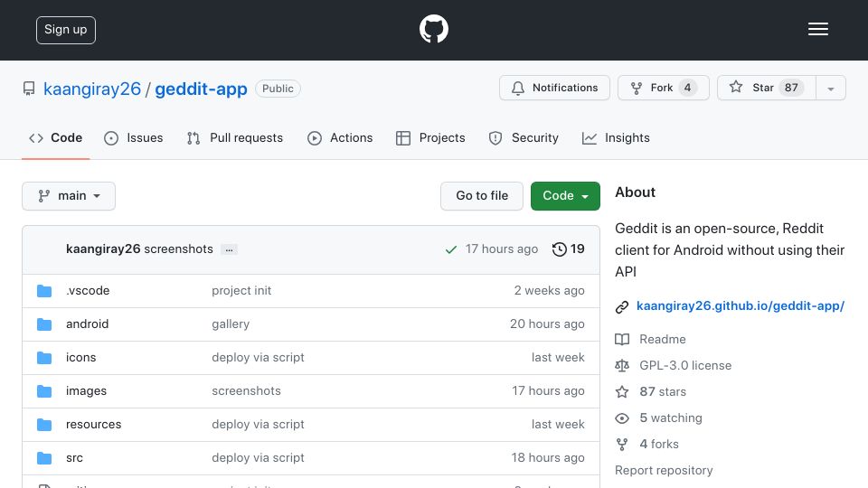Open the Actions tab
The height and width of the screenshot is (488, 868).
point(340,137)
